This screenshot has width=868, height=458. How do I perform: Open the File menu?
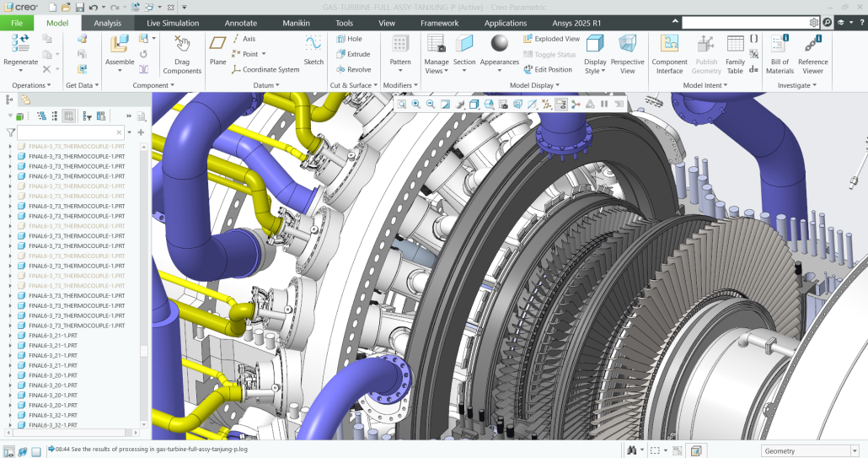pyautogui.click(x=17, y=23)
